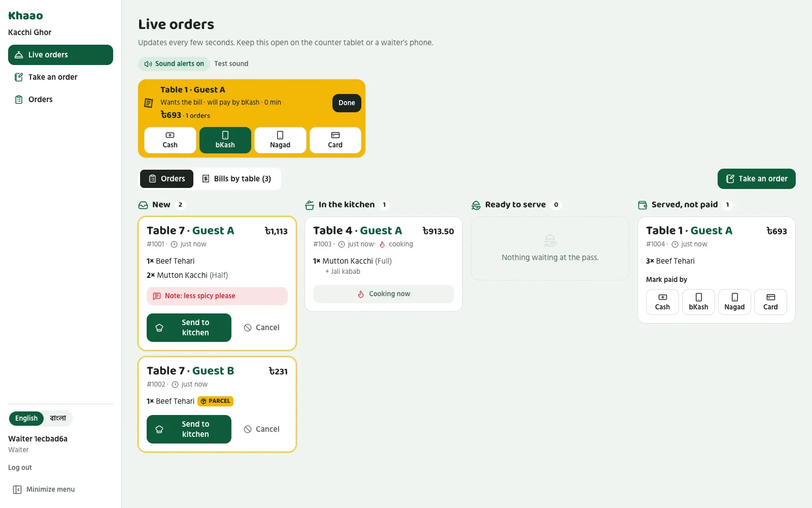Click the Ready to serve icon
This screenshot has height=508, width=812.
[476, 205]
